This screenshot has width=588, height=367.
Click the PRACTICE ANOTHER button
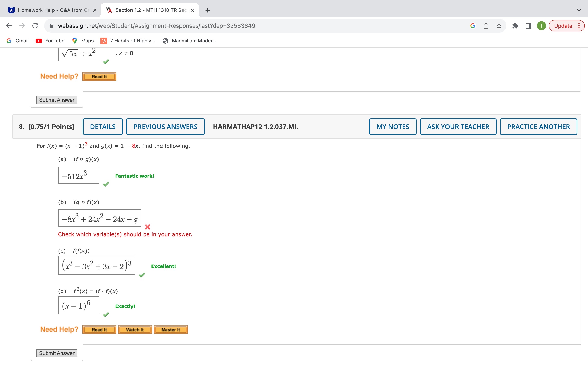(538, 127)
